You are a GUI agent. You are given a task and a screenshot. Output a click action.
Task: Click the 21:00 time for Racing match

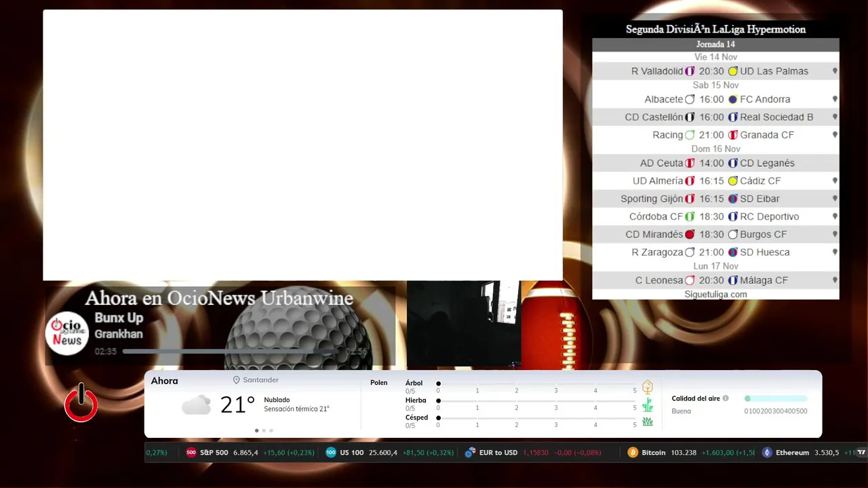(711, 135)
